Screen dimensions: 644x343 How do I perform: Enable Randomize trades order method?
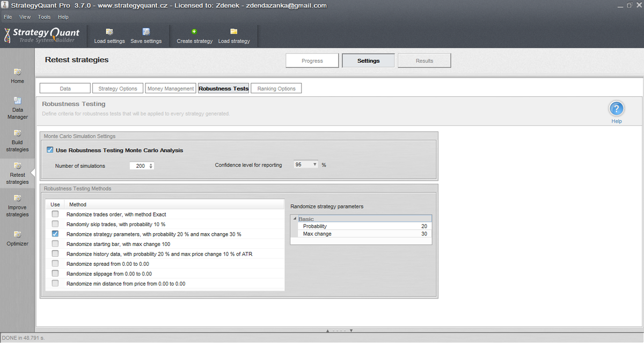pyautogui.click(x=55, y=214)
